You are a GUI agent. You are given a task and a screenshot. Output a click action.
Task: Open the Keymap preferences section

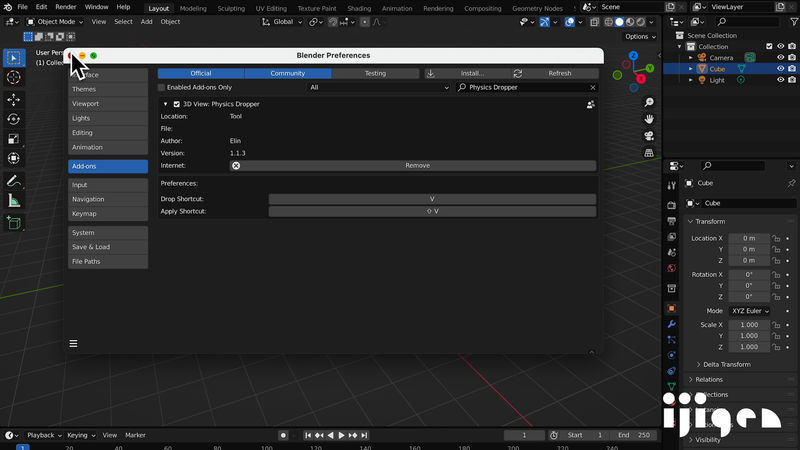(x=108, y=214)
